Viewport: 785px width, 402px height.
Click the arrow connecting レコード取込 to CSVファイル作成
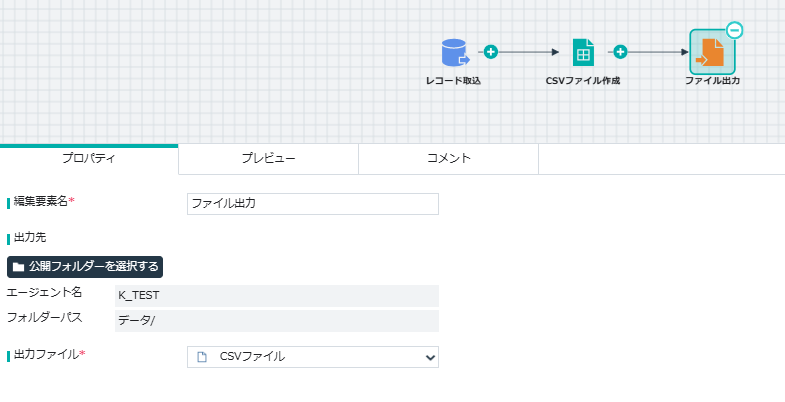(x=528, y=52)
